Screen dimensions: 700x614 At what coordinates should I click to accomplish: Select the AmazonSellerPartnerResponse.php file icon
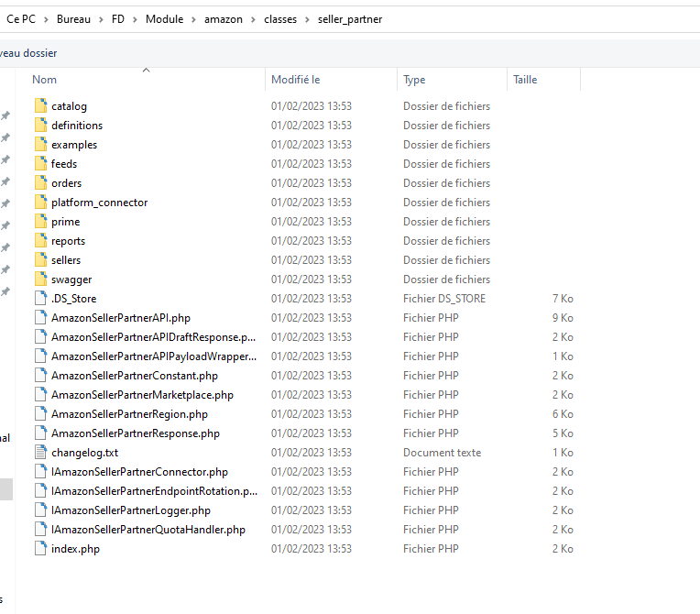tap(40, 433)
